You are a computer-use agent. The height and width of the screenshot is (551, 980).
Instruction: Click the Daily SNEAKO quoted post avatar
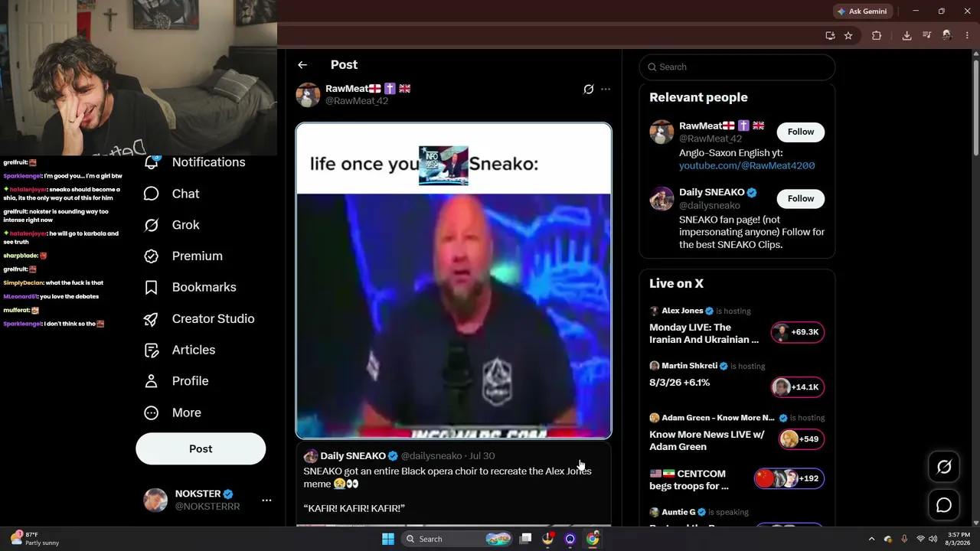pos(310,456)
